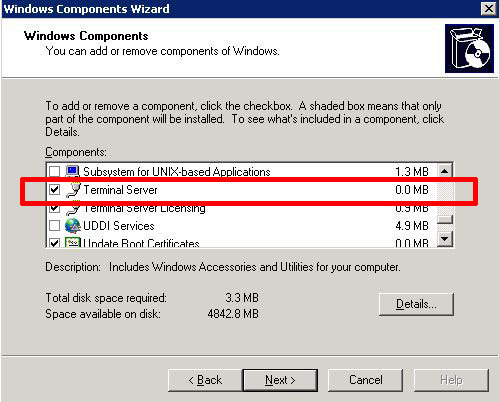Viewport: 500px width, 402px height.
Task: Go to the Next wizard page
Action: (x=280, y=380)
